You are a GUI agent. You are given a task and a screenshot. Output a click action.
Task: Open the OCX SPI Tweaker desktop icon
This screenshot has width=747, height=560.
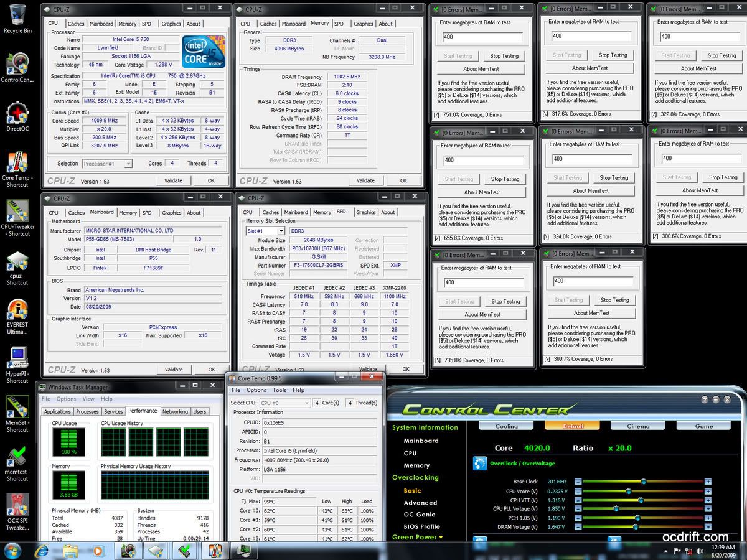17,507
